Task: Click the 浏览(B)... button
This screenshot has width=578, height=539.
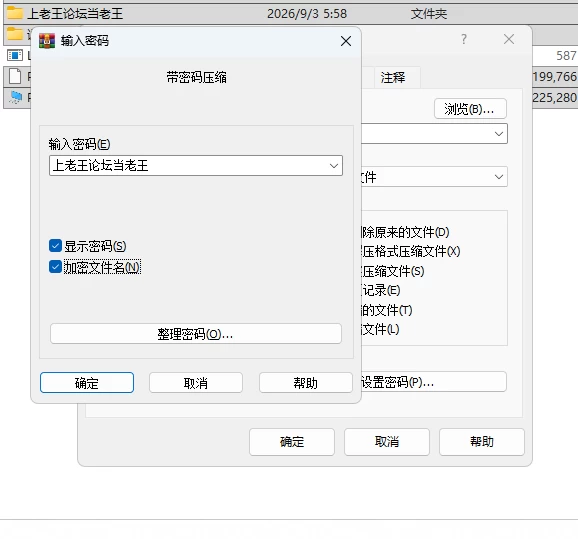Action: click(470, 109)
